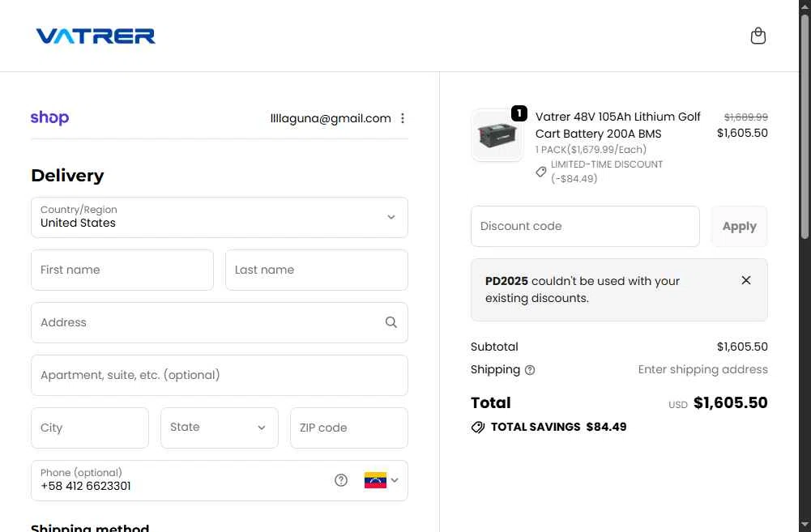Click the USD $1,605.50 total amount
This screenshot has width=811, height=532.
click(x=718, y=402)
